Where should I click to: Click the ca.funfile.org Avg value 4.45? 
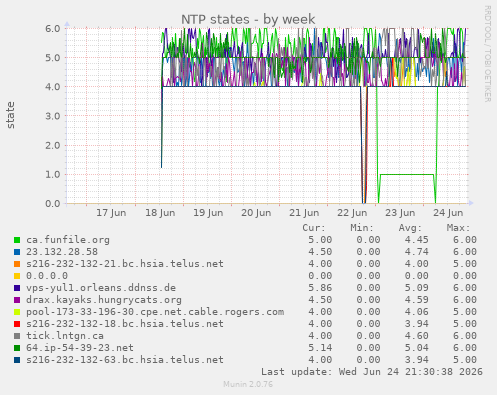(x=417, y=240)
